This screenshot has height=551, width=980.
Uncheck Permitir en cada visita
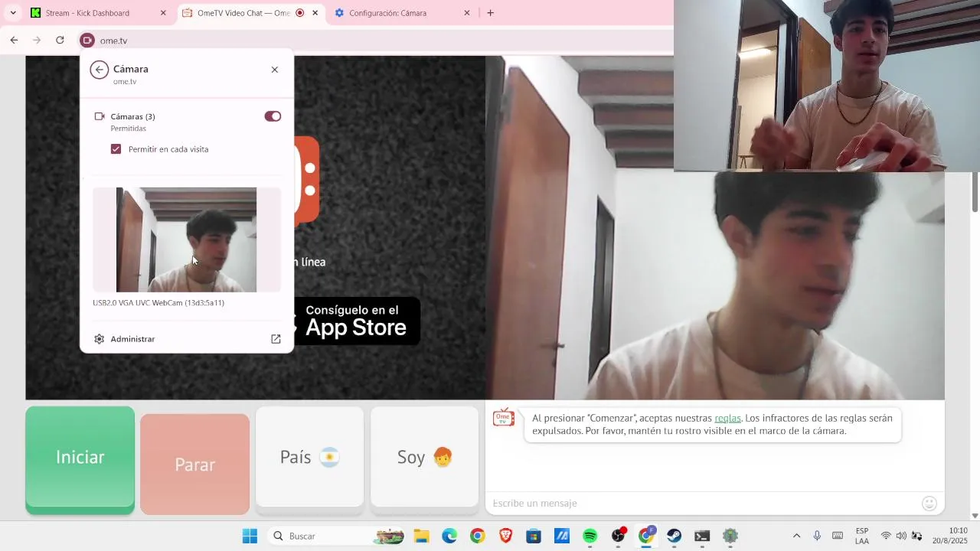[x=116, y=149]
